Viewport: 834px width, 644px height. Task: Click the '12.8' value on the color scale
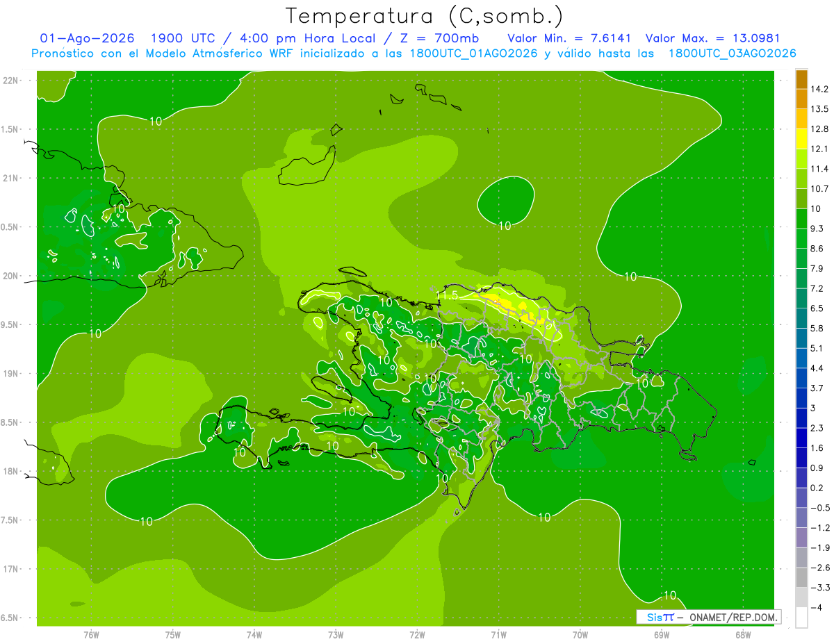coord(819,129)
